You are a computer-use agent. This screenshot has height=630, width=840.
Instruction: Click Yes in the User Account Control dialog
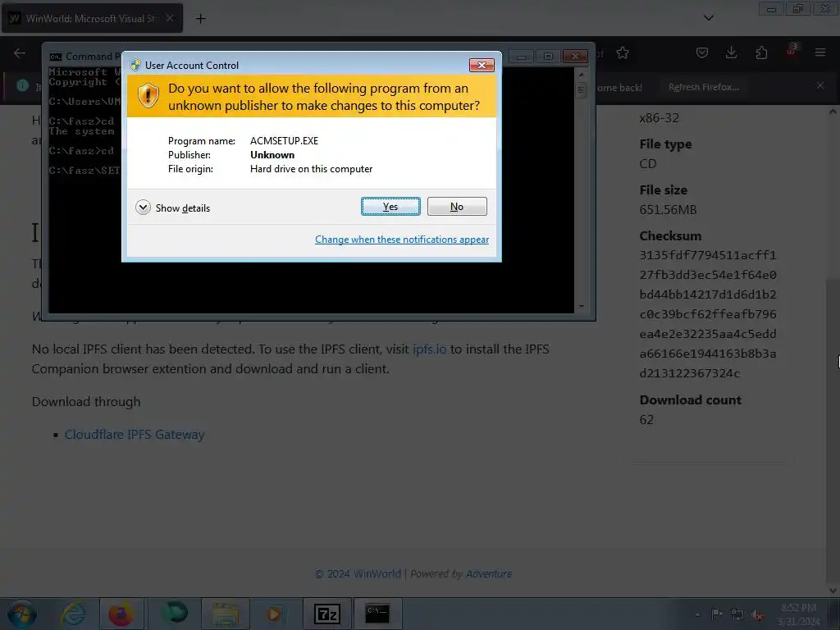390,207
